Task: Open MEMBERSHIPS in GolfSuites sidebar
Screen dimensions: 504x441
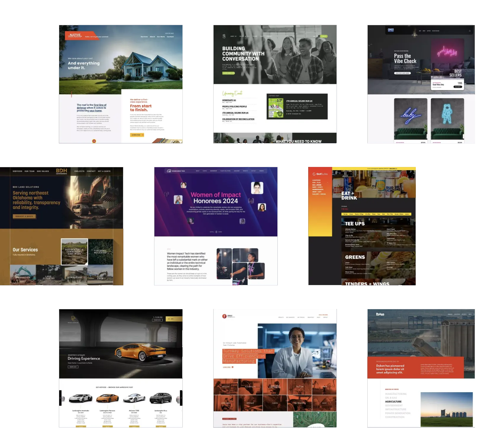Action: tap(318, 189)
